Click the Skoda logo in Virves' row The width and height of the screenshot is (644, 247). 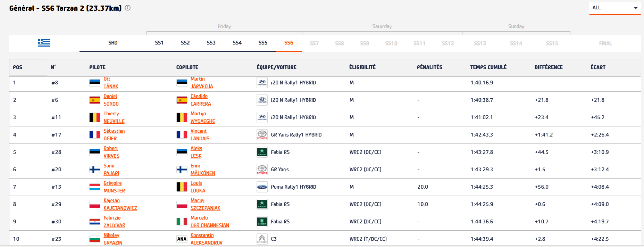[x=262, y=152]
